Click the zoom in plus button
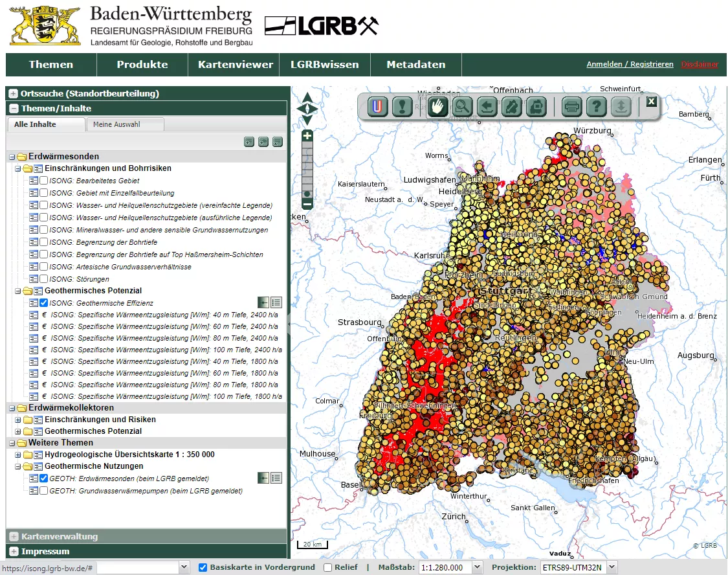 [307, 136]
